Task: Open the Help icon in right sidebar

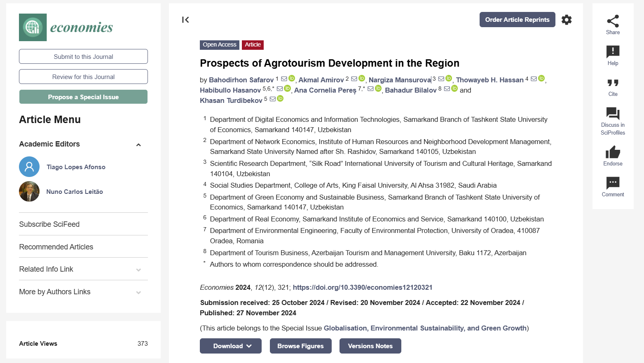Action: 613,52
